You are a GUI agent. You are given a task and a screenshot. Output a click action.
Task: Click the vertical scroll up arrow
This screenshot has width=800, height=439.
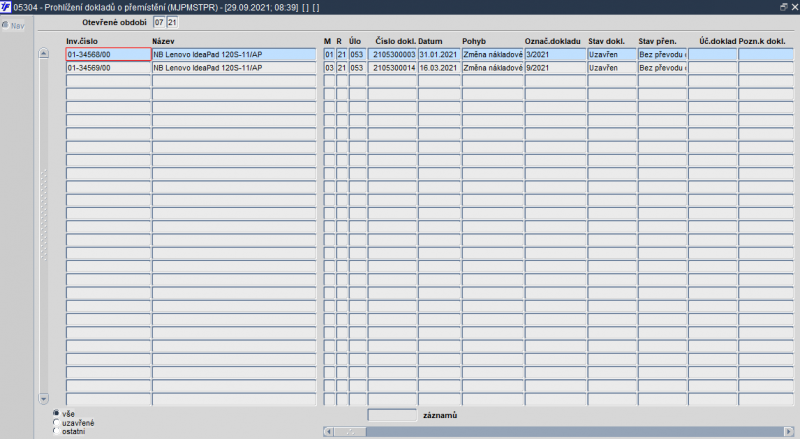click(x=43, y=53)
